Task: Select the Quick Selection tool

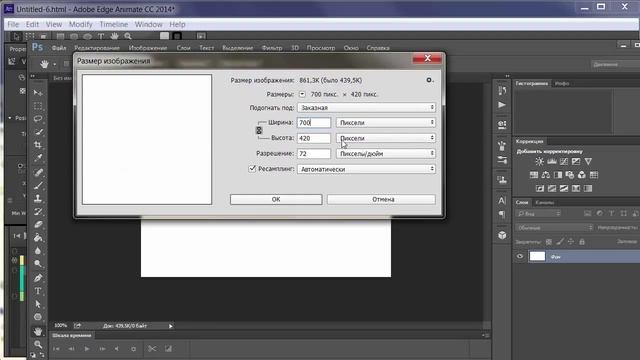Action: click(38, 132)
